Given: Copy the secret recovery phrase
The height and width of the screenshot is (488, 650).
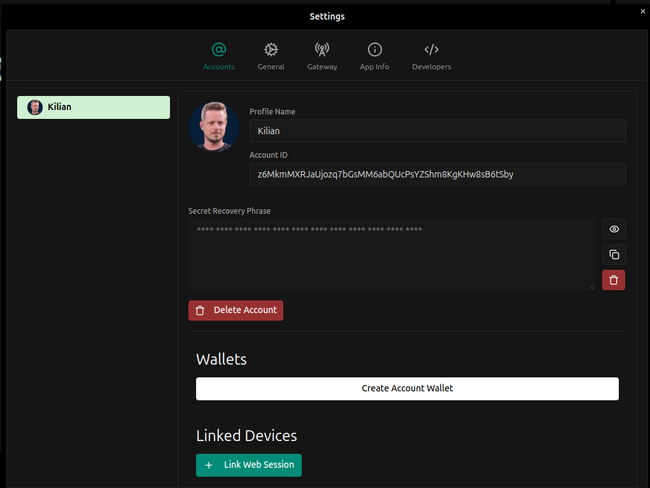Looking at the screenshot, I should click(x=614, y=254).
